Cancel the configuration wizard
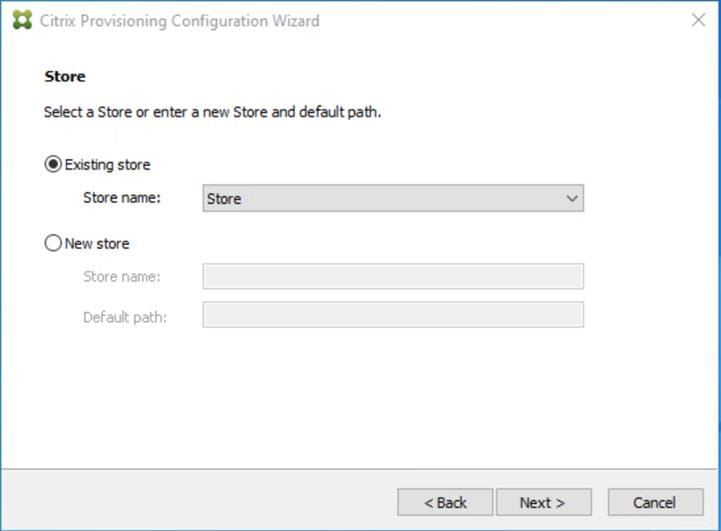 click(656, 502)
